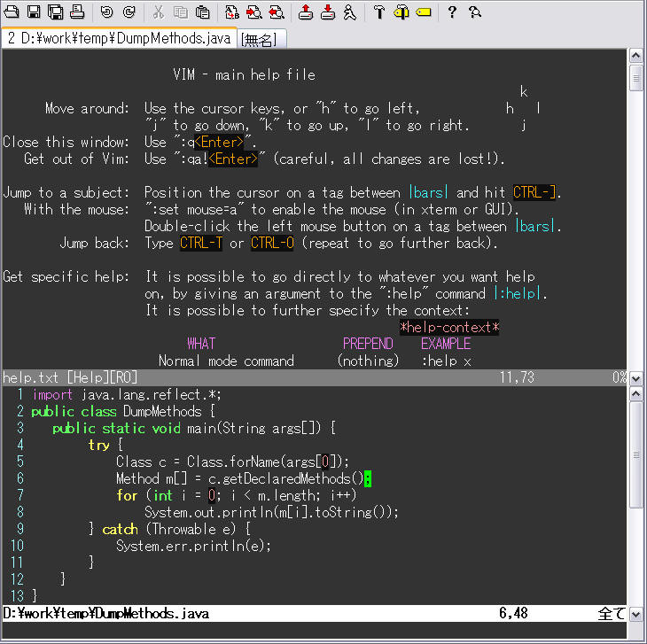Click the 'import java.lang.reflect.*;' code line
The image size is (647, 644).
coord(127,395)
